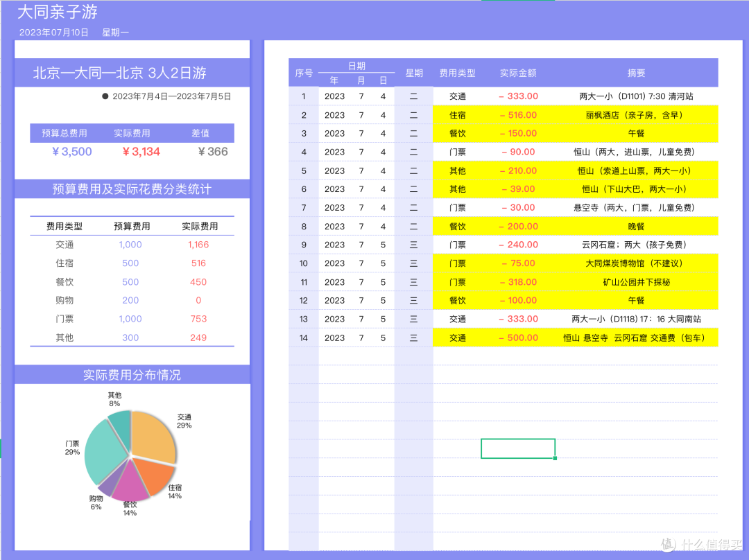Select 购物 budget value 200
Viewport: 749px width, 560px height.
pos(130,300)
